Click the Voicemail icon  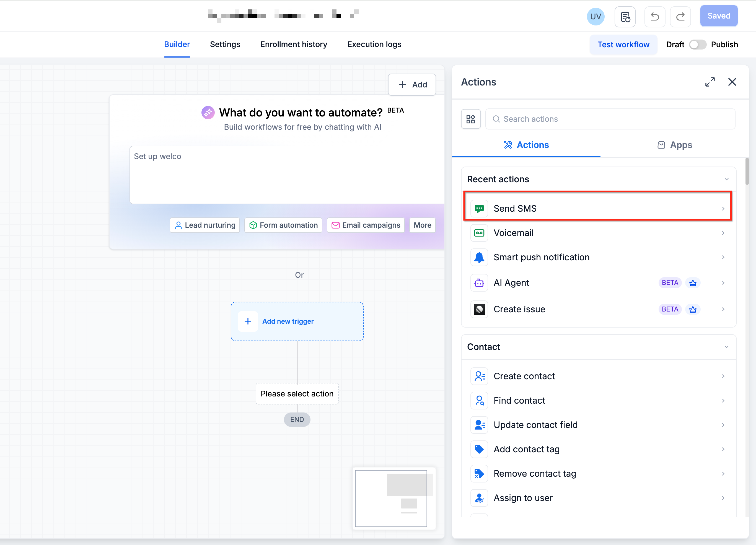pos(479,233)
